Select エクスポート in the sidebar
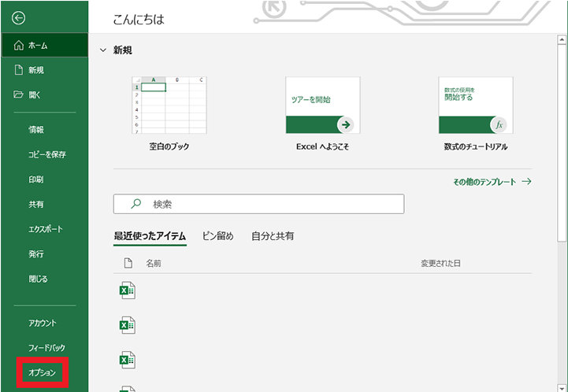This screenshot has height=392, width=568. click(45, 229)
